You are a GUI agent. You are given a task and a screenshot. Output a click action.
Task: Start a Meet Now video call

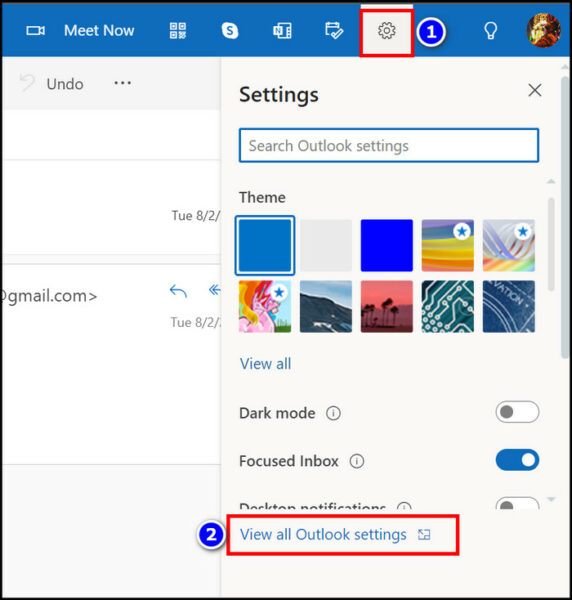coord(80,30)
